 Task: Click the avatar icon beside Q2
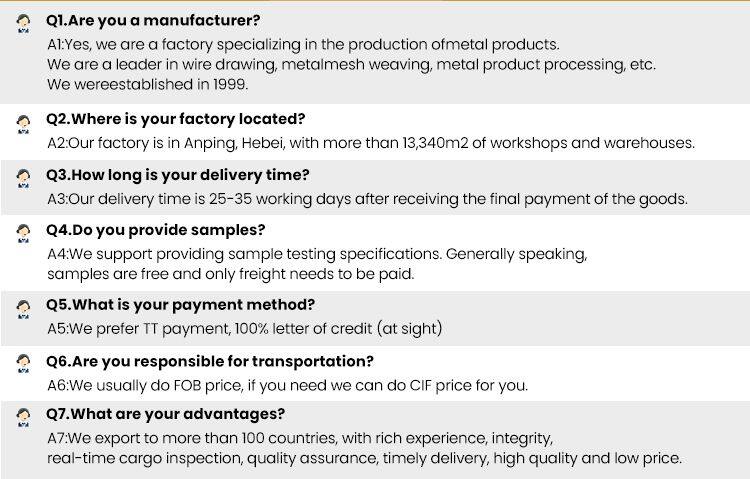[x=24, y=123]
